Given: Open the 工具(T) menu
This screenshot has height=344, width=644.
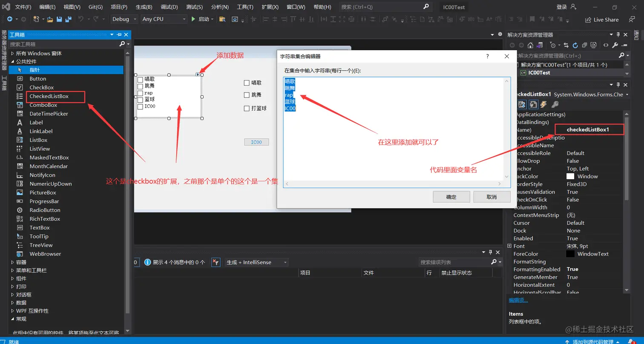Looking at the screenshot, I should [x=245, y=7].
